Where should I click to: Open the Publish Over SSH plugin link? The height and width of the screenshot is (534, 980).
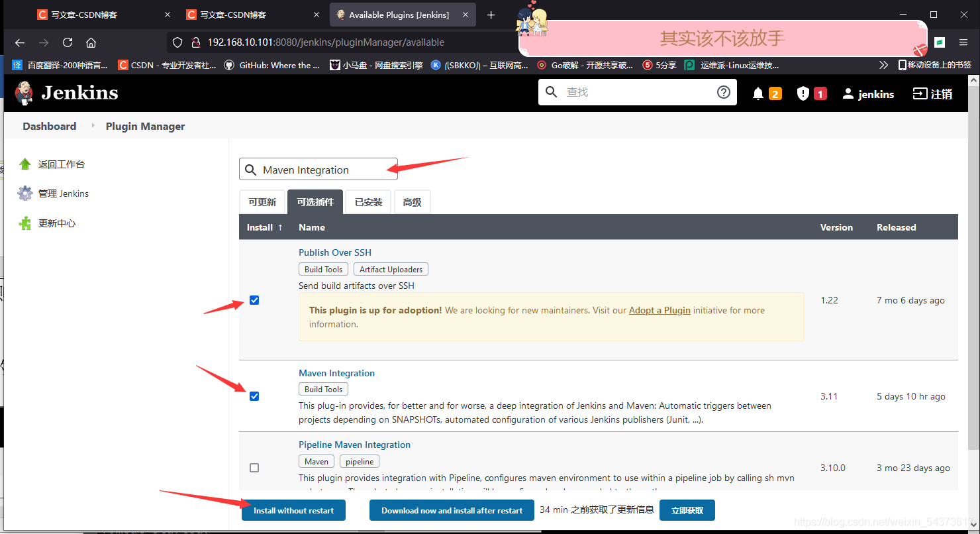(x=335, y=252)
